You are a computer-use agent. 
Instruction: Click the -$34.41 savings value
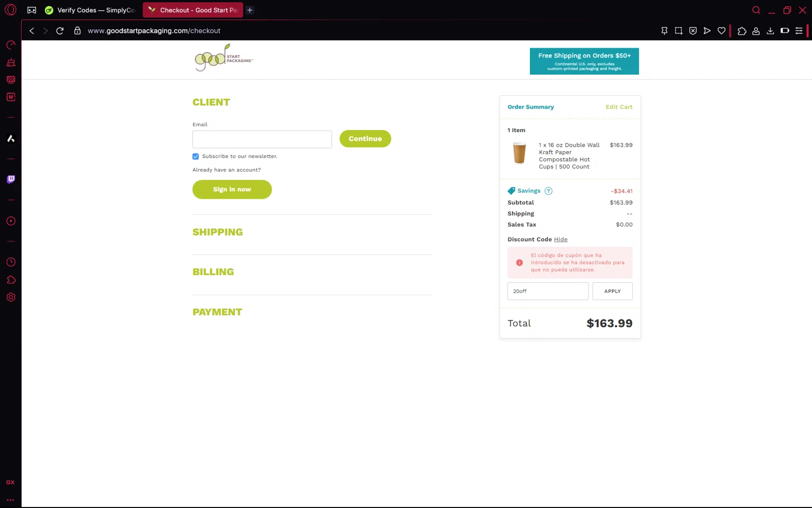click(x=621, y=191)
